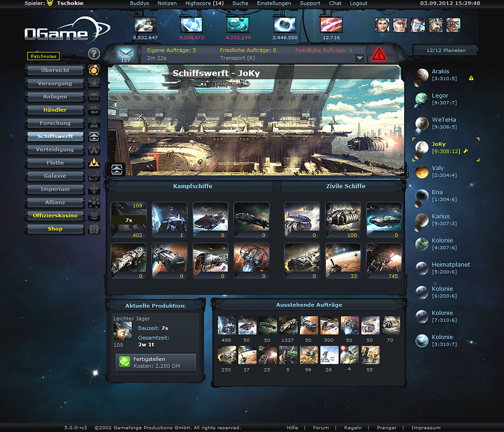Viewport: 504px width, 432px height.
Task: Open the Anlagen menu
Action: click(x=55, y=96)
